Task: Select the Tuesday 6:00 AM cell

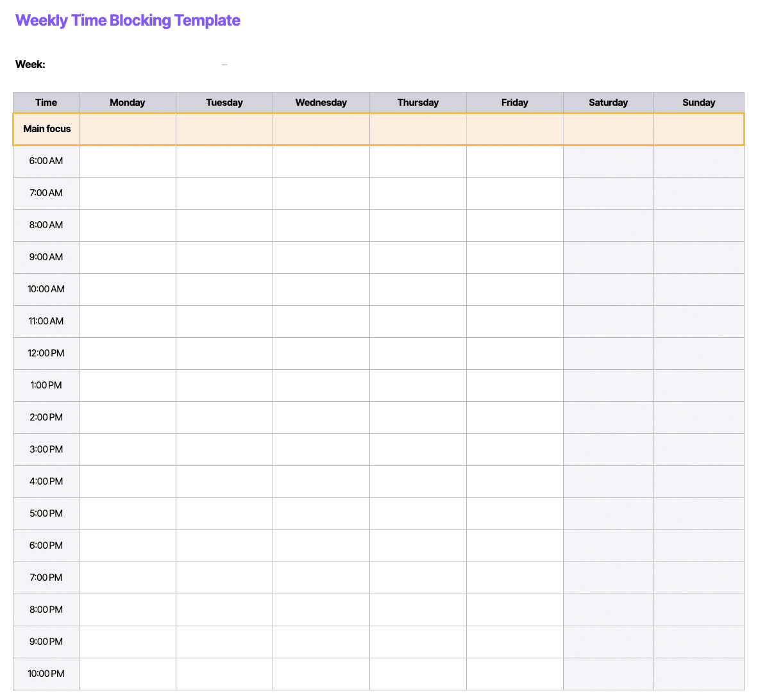Action: pos(224,161)
